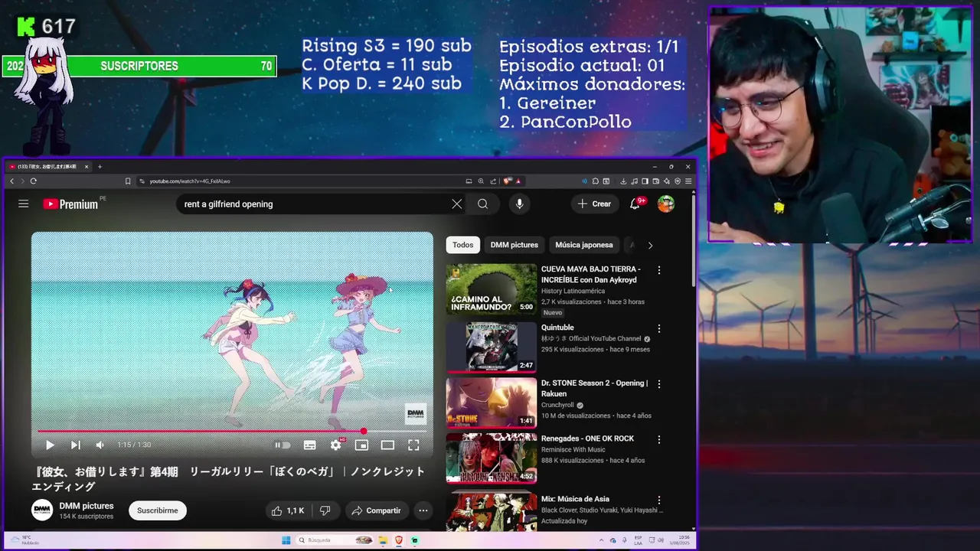
Task: Toggle subtitles in the player
Action: tap(309, 445)
